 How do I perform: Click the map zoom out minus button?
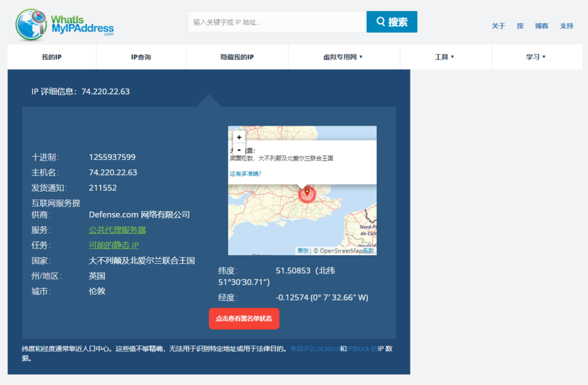click(239, 150)
